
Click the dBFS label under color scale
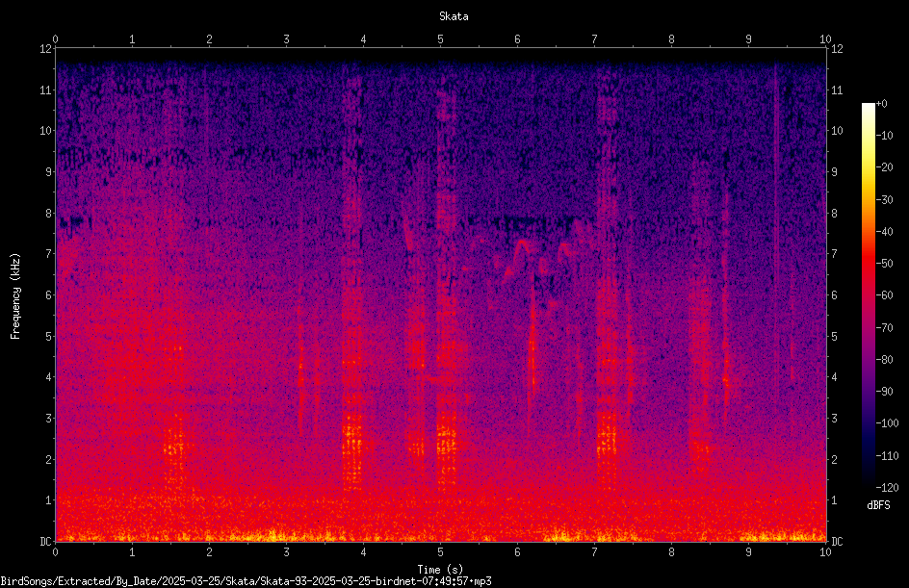coord(878,505)
